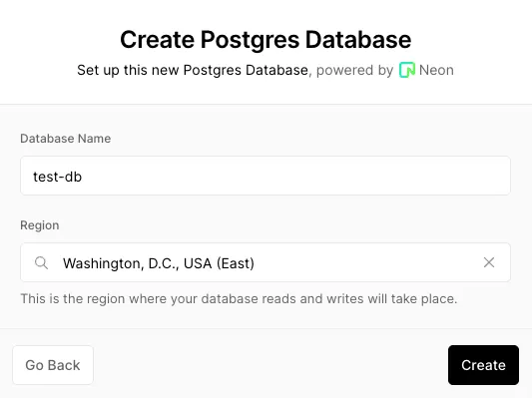The width and height of the screenshot is (532, 398).
Task: Click the Go Back button
Action: coord(53,365)
